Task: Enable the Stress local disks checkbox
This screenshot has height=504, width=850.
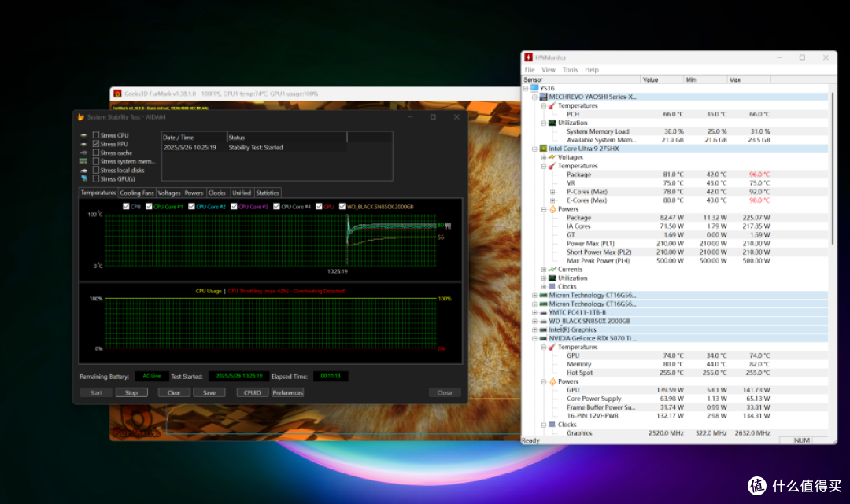Action: point(96,170)
